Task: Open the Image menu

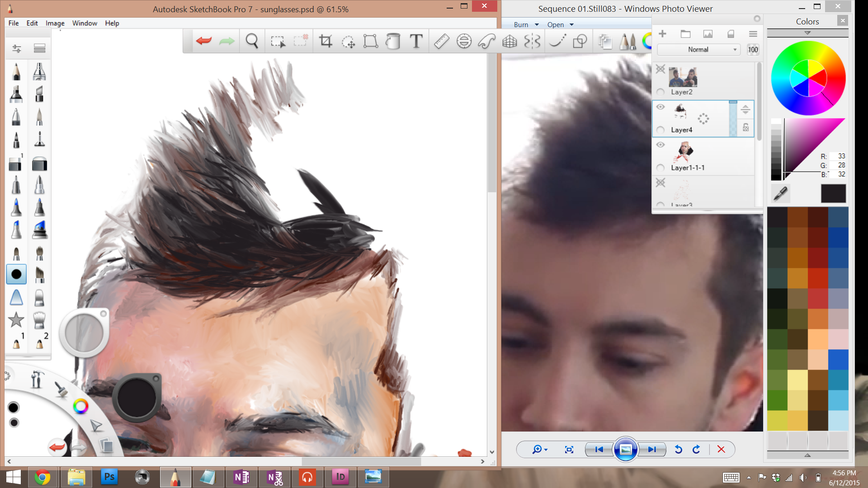Action: (x=55, y=23)
